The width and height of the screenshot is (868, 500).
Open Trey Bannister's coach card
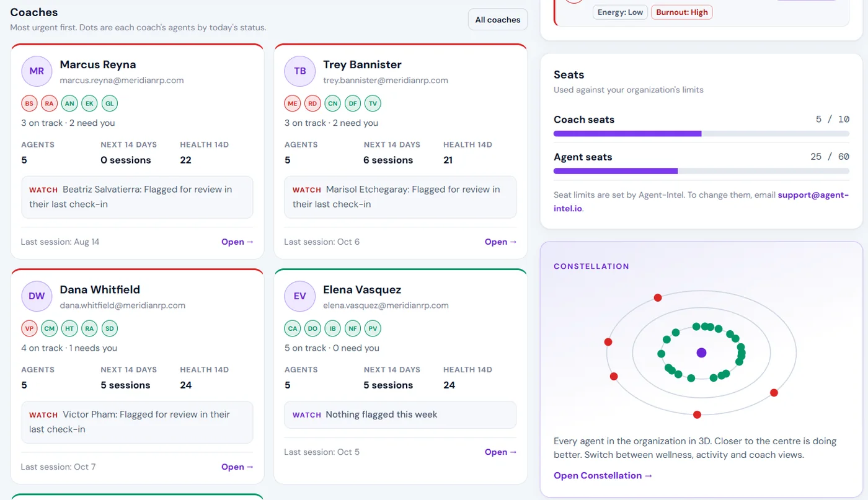pos(501,242)
